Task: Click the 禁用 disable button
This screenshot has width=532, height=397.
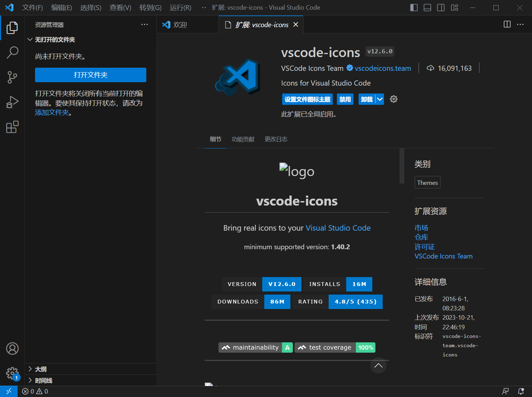Action: pyautogui.click(x=345, y=99)
